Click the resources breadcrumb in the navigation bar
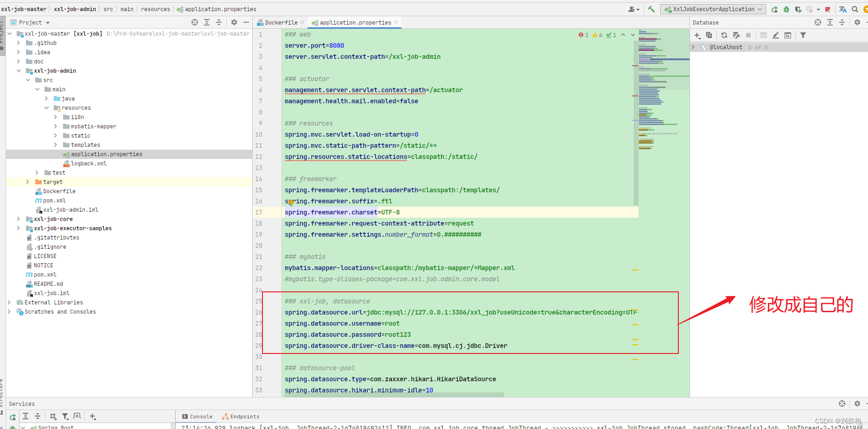 tap(155, 9)
